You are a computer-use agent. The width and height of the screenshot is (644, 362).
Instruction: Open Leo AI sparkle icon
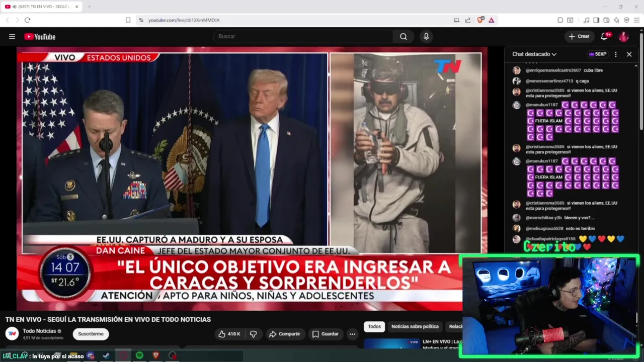[616, 20]
